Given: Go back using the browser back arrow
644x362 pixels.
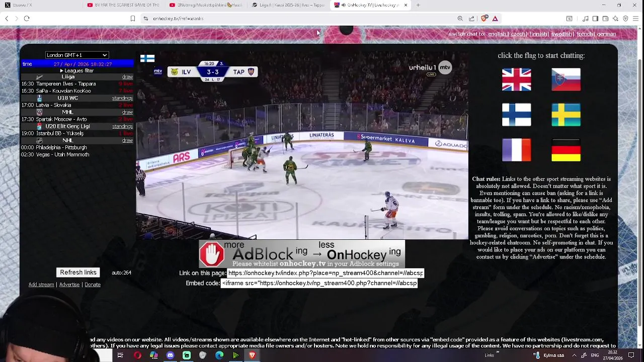Looking at the screenshot, I should click(7, 19).
